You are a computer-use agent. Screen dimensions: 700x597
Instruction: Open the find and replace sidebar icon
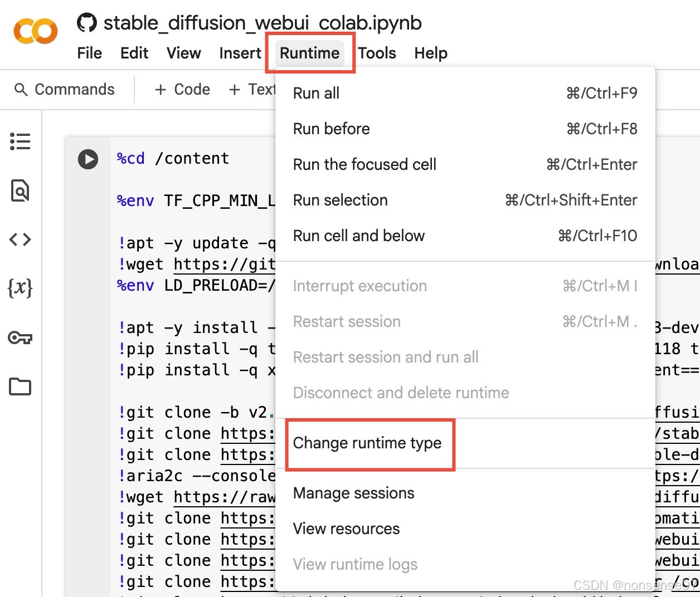[20, 190]
